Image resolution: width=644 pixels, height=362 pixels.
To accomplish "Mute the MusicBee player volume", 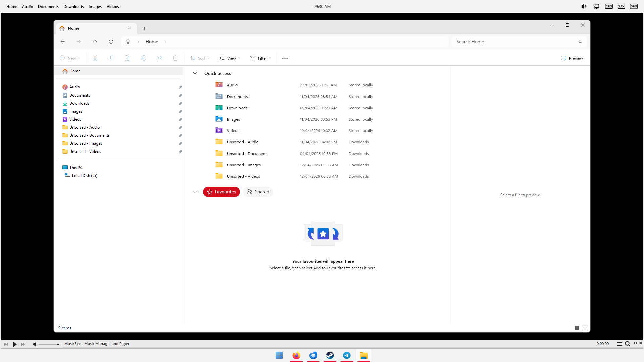I will point(35,344).
